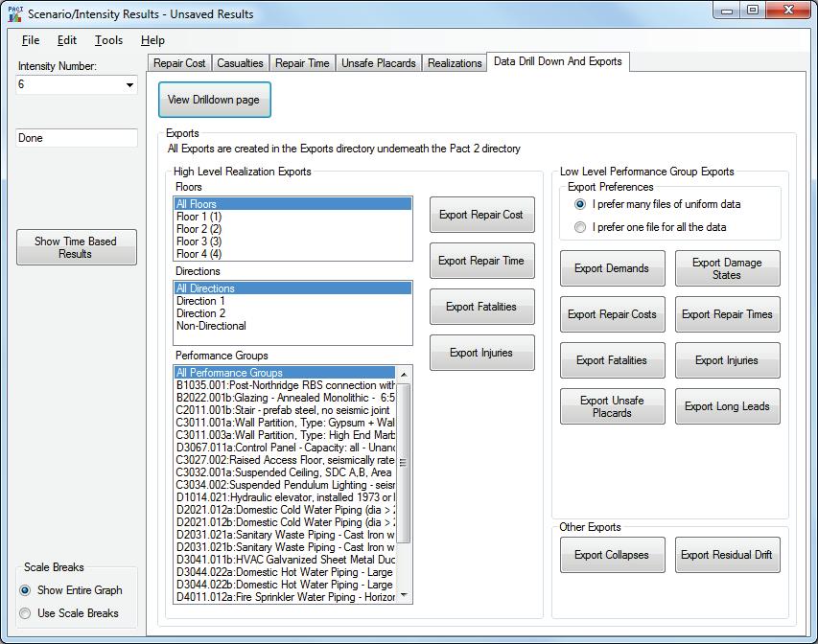
Task: Select 'Non-Directional' in Directions list
Action: (x=292, y=326)
